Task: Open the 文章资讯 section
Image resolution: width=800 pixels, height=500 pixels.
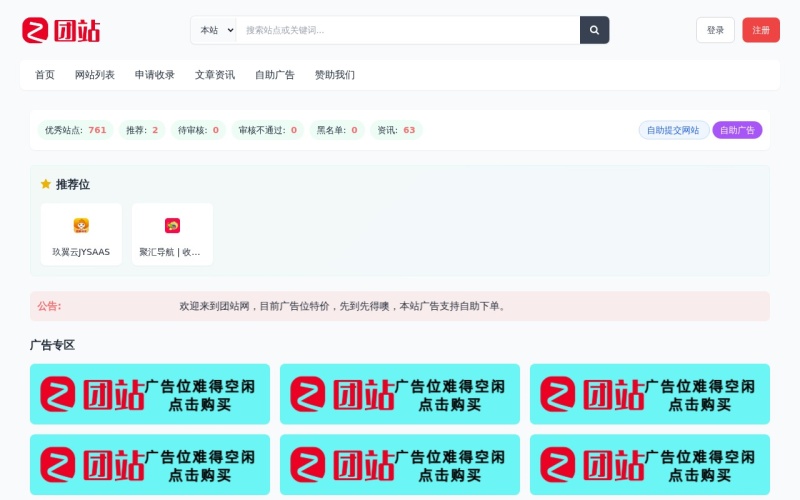Action: tap(215, 75)
